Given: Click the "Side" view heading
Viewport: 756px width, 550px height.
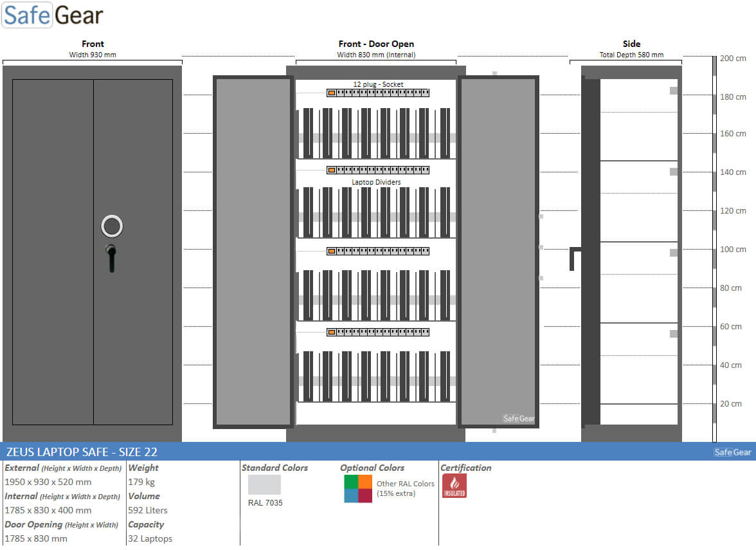Looking at the screenshot, I should 631,44.
